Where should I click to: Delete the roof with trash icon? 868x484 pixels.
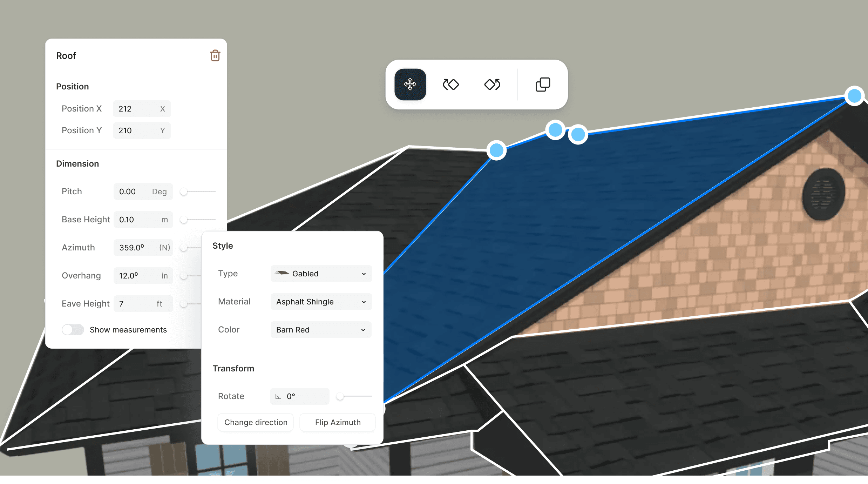click(x=215, y=55)
